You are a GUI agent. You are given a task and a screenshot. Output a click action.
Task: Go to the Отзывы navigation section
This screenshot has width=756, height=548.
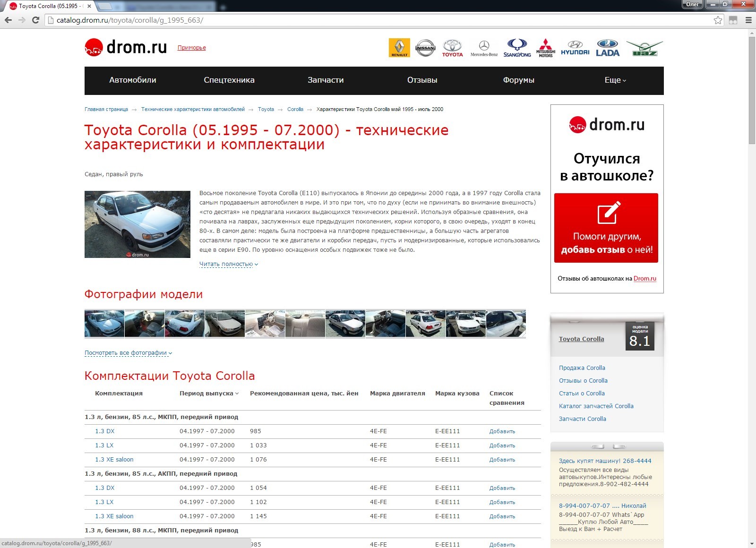422,80
